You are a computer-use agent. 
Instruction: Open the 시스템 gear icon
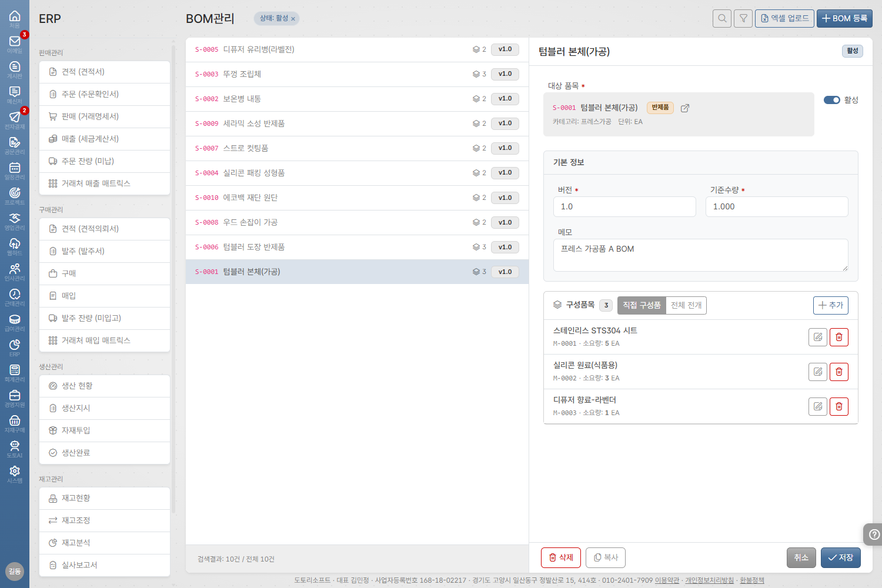click(15, 474)
